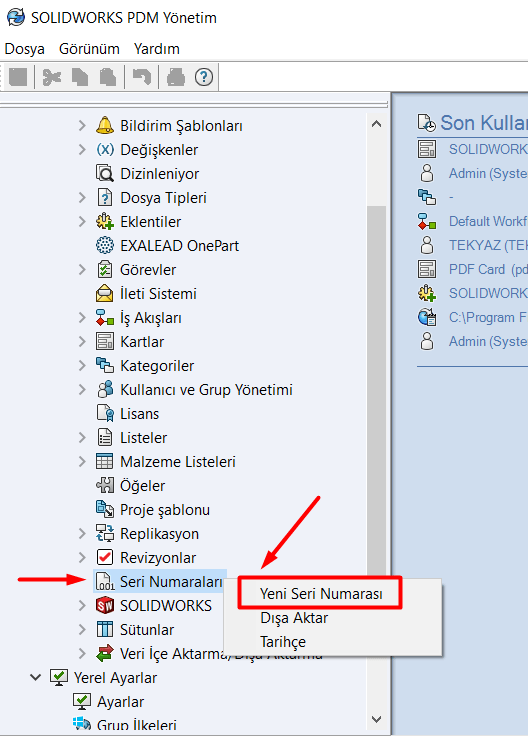Expand the Revizyonlar node
This screenshot has width=528, height=737.
click(82, 557)
